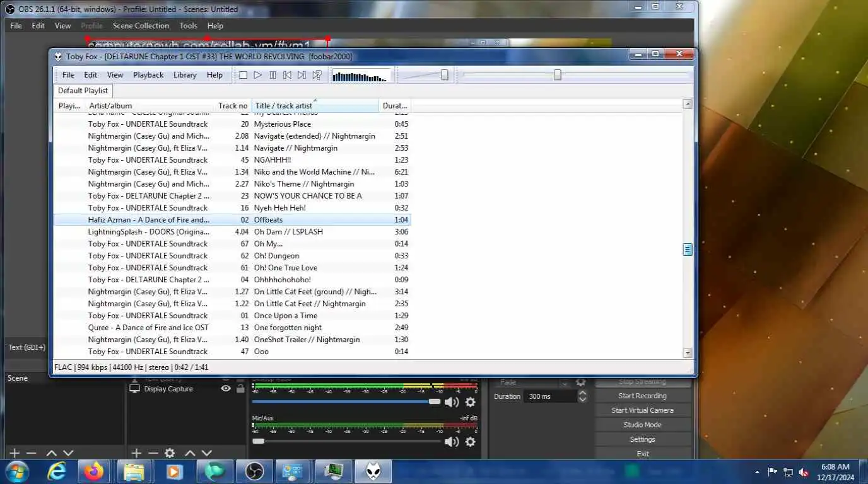Add a new source with plus icon
Screen dimensions: 868x484
click(x=136, y=453)
